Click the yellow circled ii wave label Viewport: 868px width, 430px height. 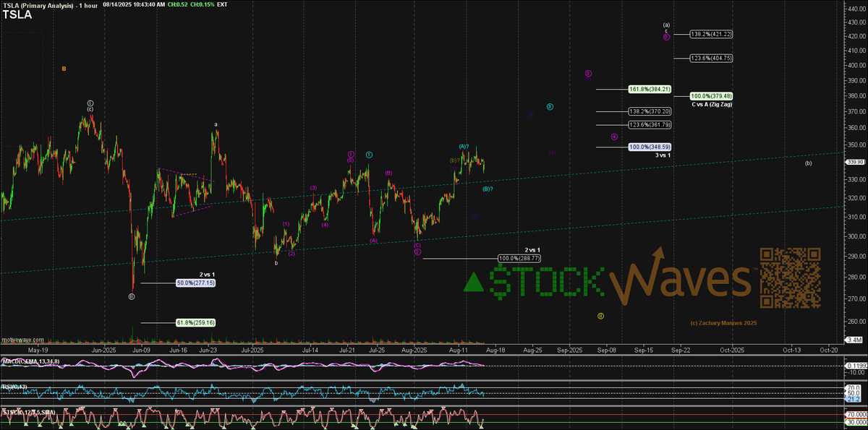click(600, 316)
